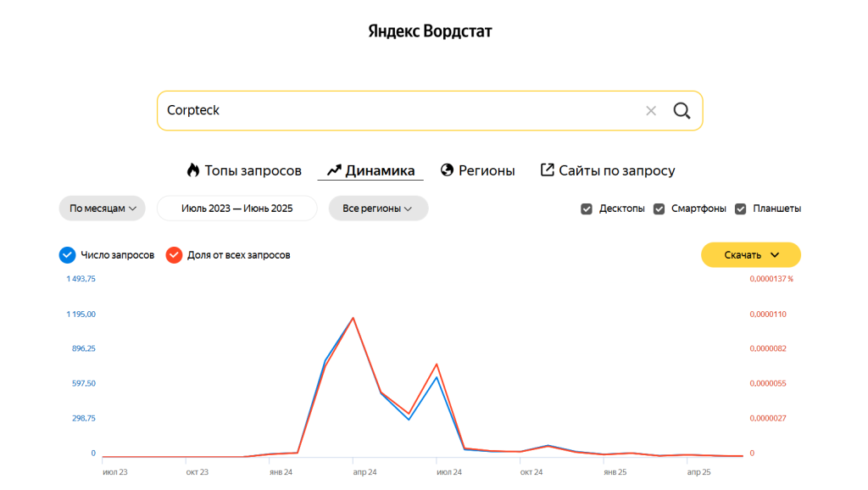Click the flame icon for top queries

192,170
